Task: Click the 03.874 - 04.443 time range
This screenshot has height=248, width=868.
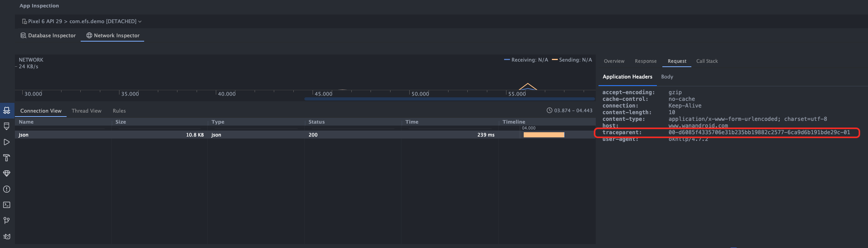Action: click(x=573, y=111)
